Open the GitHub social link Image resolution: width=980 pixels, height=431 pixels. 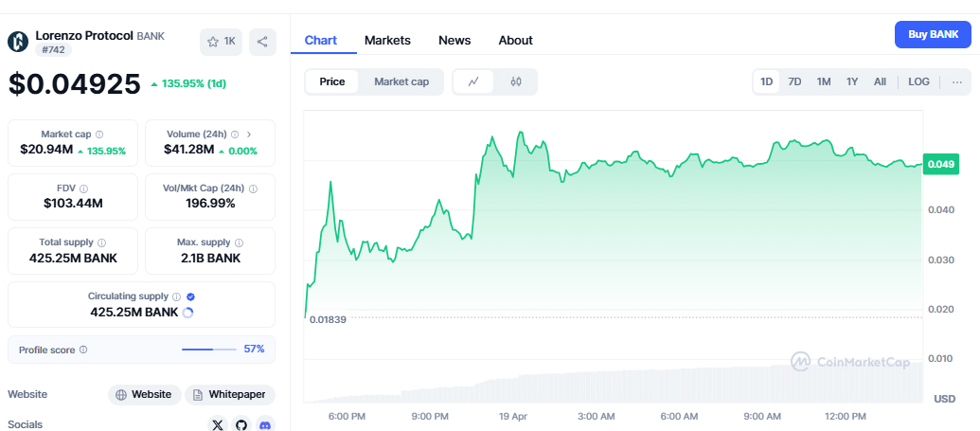[241, 425]
